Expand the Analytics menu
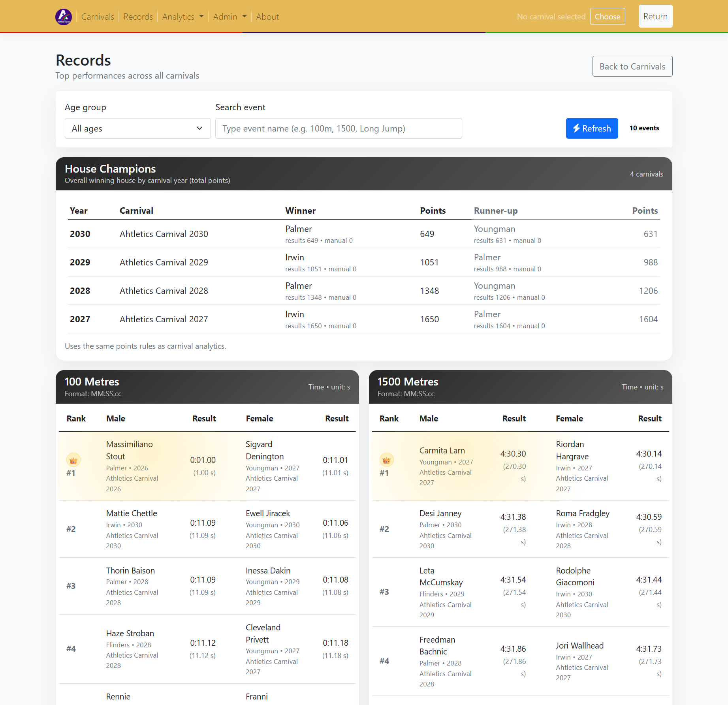728x705 pixels. pos(182,17)
